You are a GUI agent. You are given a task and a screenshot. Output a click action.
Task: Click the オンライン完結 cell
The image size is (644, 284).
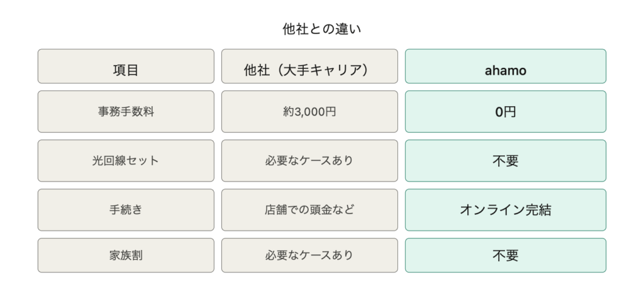[505, 210]
